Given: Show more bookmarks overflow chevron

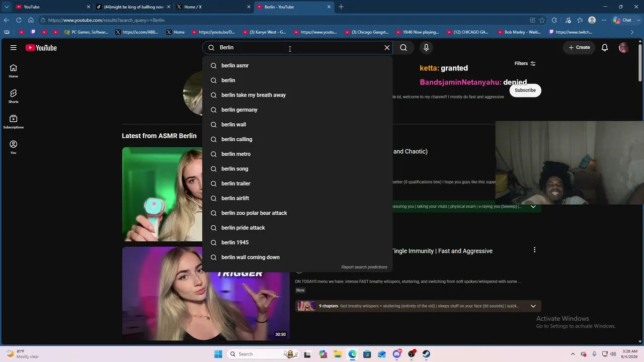Looking at the screenshot, I should tap(632, 32).
